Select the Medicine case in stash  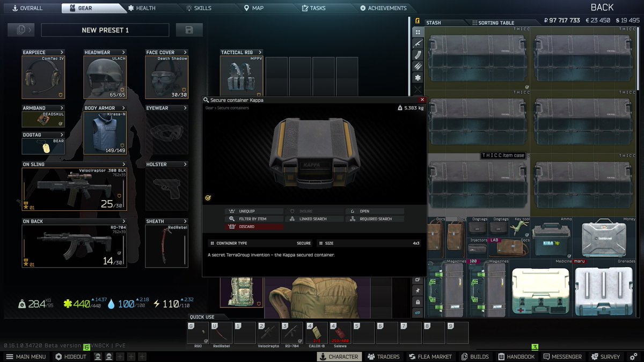pyautogui.click(x=541, y=287)
